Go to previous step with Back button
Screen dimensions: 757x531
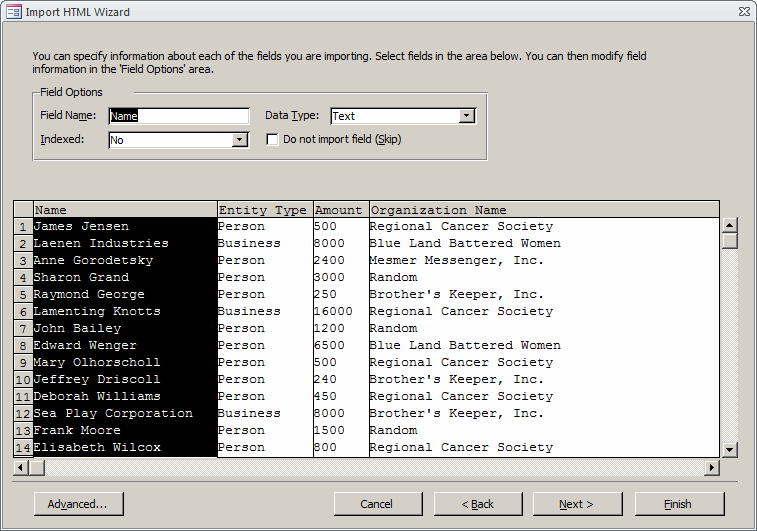478,504
